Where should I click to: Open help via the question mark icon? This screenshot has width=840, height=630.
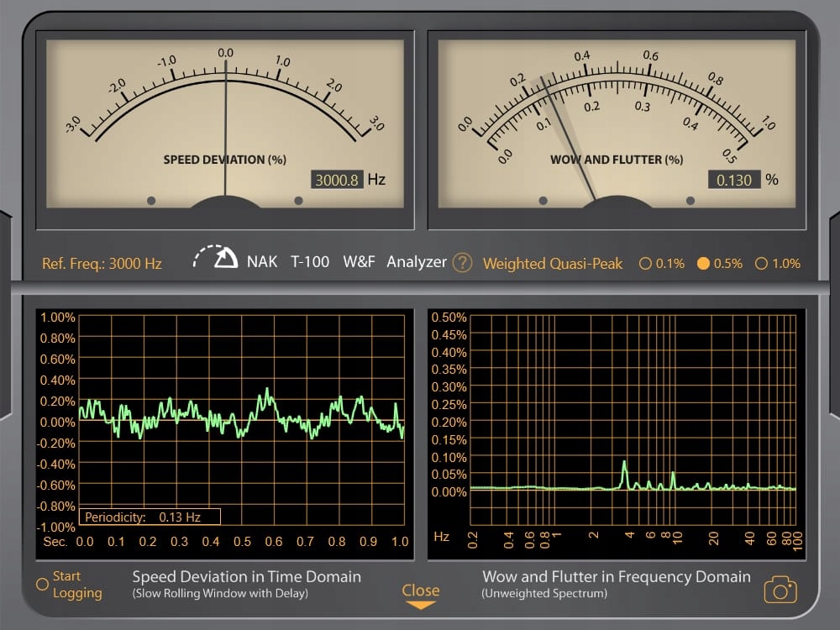[462, 263]
